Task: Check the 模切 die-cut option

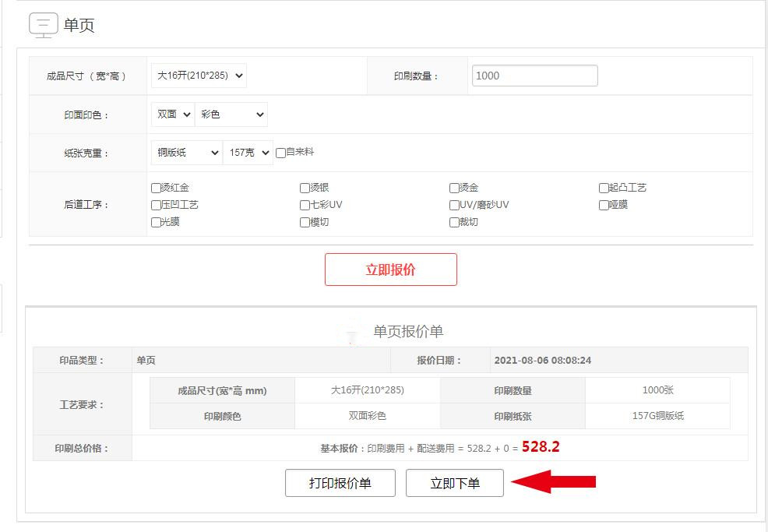Action: (x=305, y=223)
